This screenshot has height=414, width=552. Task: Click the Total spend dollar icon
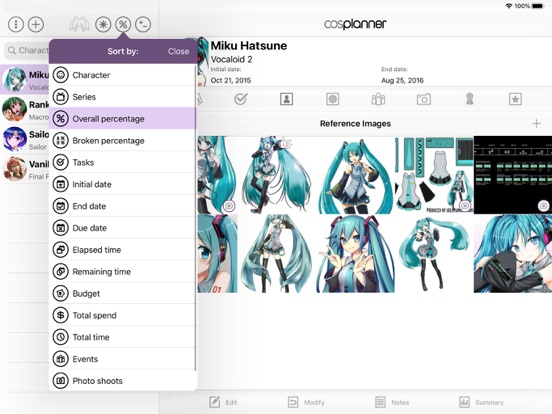coord(61,315)
